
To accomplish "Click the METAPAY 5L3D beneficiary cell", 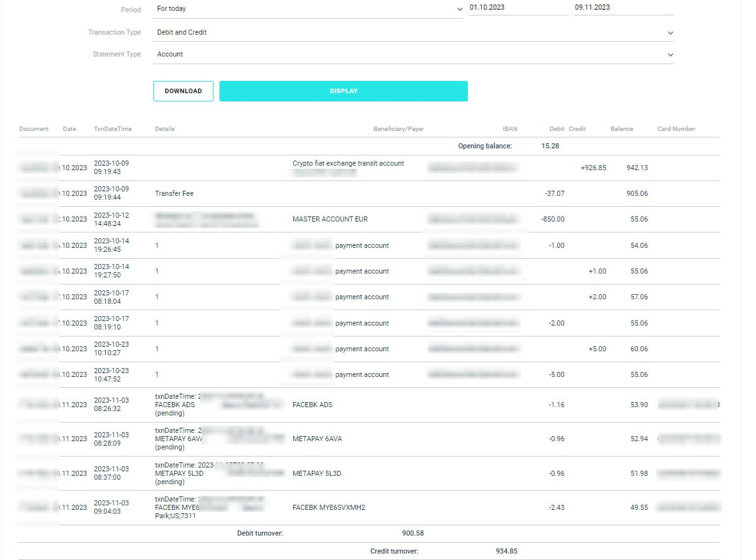I will [317, 474].
